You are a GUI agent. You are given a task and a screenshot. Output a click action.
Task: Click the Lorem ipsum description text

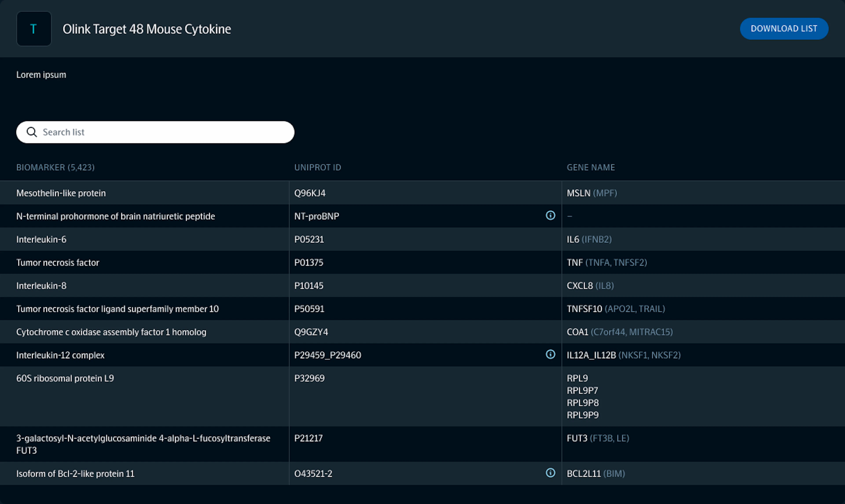point(41,75)
